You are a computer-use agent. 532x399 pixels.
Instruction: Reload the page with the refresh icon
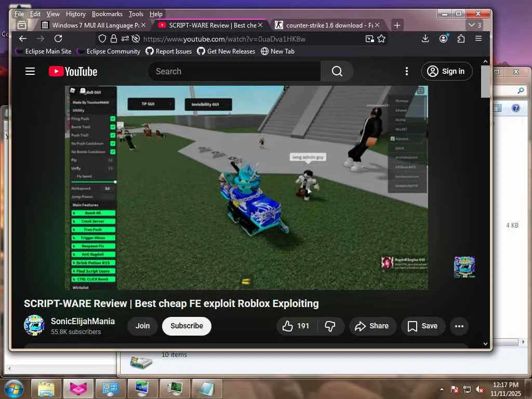(x=58, y=38)
